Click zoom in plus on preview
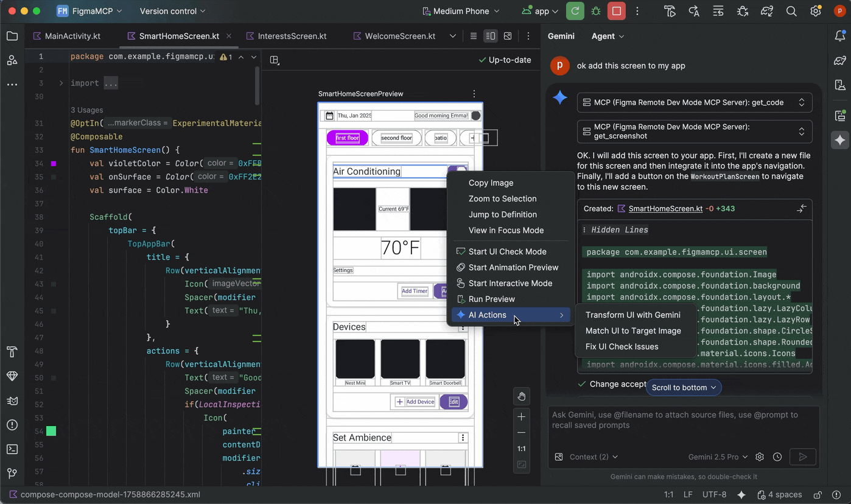The image size is (851, 504). pyautogui.click(x=522, y=417)
